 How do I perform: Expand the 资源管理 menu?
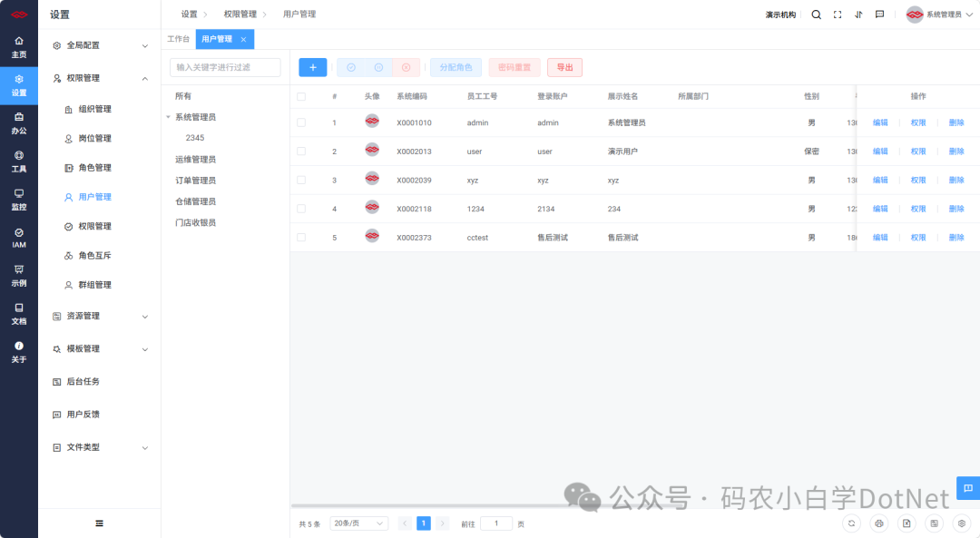100,316
